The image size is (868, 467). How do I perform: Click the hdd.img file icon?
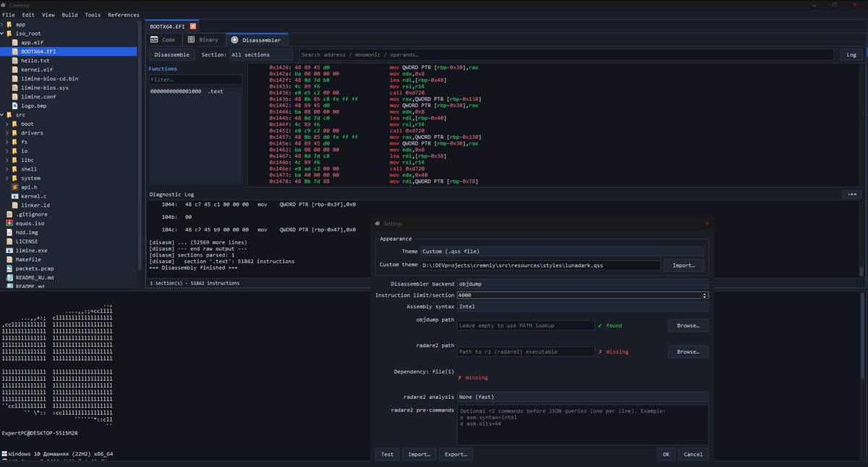[x=9, y=232]
